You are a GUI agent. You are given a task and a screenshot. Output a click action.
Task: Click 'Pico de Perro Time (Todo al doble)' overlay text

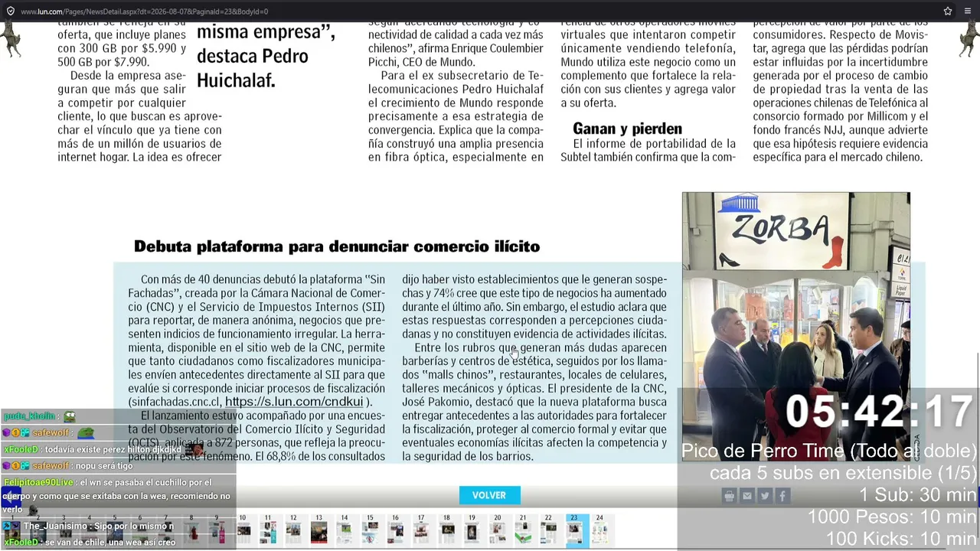829,451
